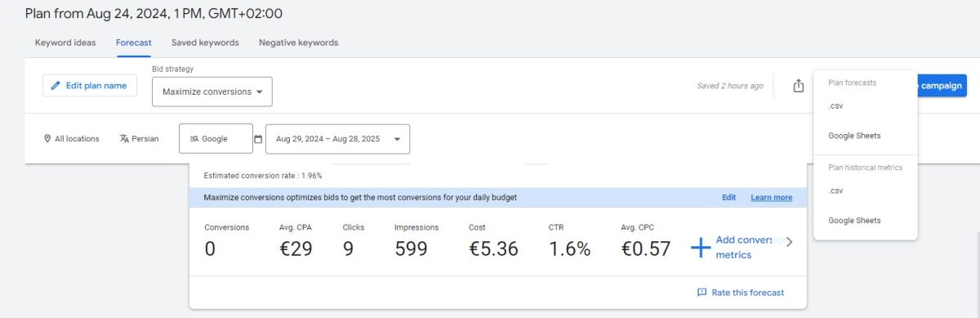
Task: Click the blue Create campaign button
Action: coord(942,85)
